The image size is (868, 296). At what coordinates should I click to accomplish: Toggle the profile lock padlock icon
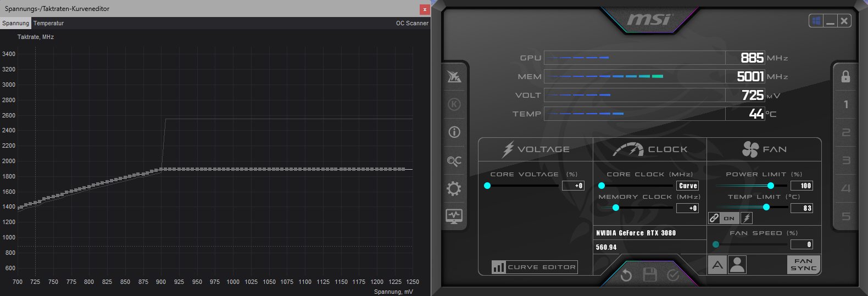point(846,76)
